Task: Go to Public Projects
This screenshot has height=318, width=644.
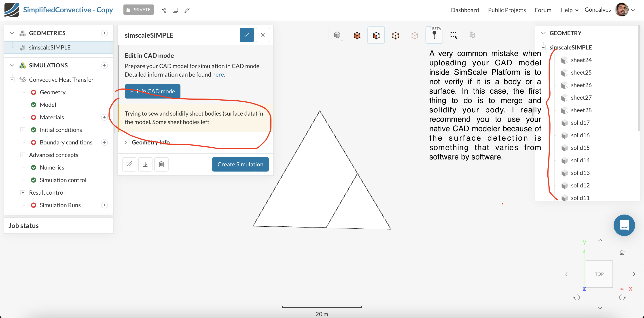Action: coord(506,10)
